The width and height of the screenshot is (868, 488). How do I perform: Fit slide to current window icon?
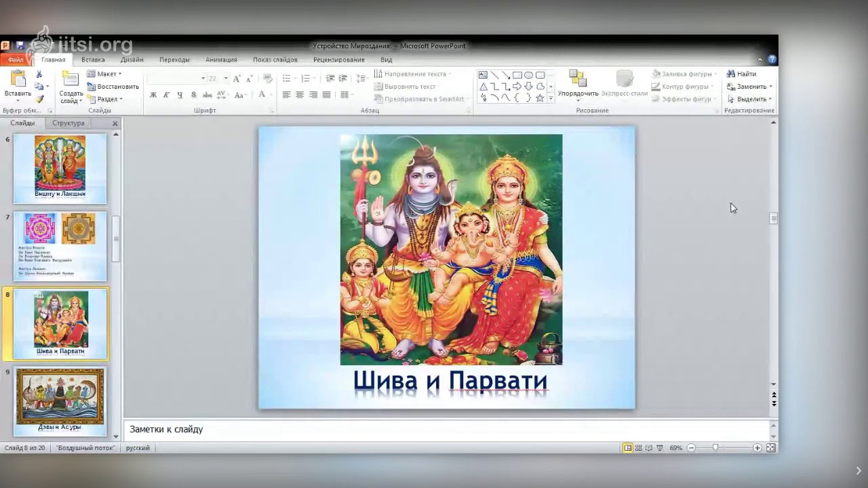[770, 448]
